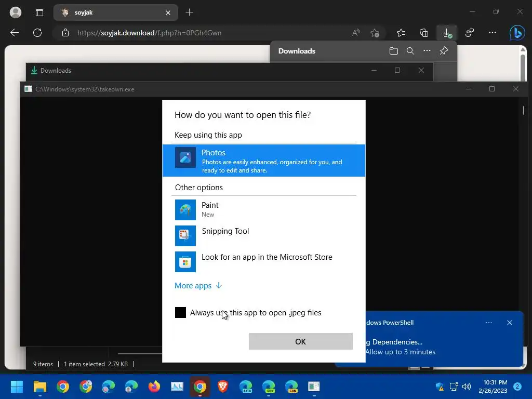Screen dimensions: 532x399
Task: Click OK in the open-with dialog
Action: point(301,341)
